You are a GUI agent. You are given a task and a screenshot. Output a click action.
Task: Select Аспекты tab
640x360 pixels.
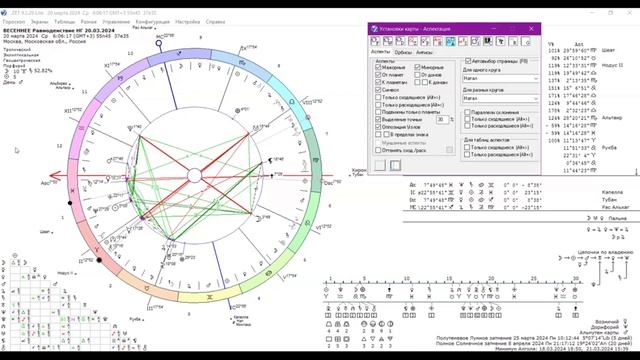coord(380,52)
